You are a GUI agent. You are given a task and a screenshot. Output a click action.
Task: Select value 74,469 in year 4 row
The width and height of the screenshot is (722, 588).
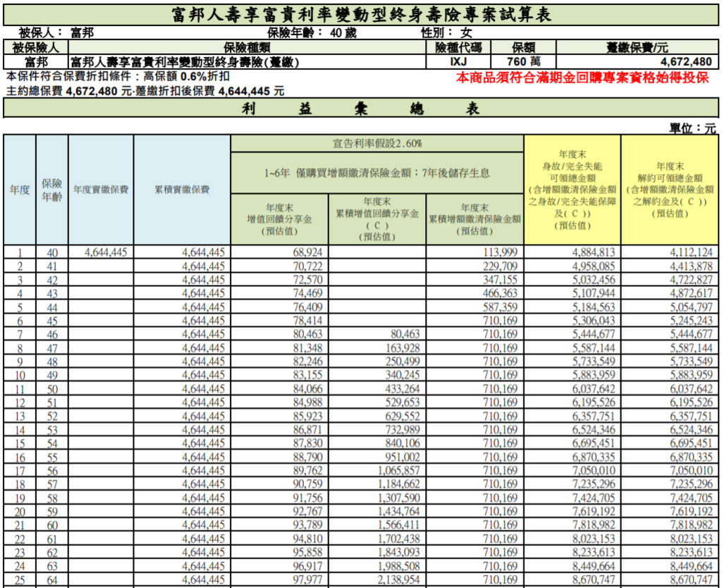point(307,293)
